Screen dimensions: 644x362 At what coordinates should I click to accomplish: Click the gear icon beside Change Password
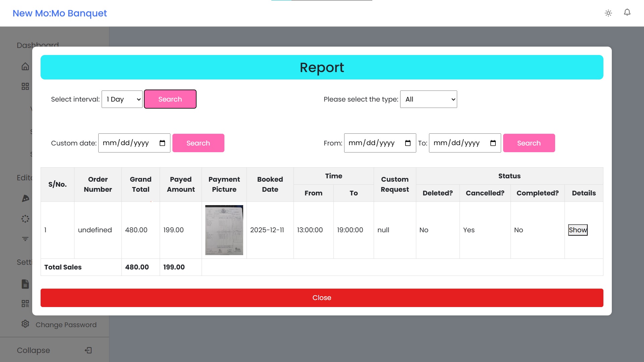tap(25, 324)
